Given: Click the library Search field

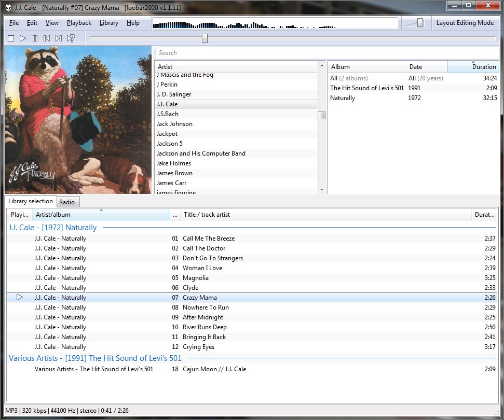Looking at the screenshot, I should pyautogui.click(x=327, y=53).
